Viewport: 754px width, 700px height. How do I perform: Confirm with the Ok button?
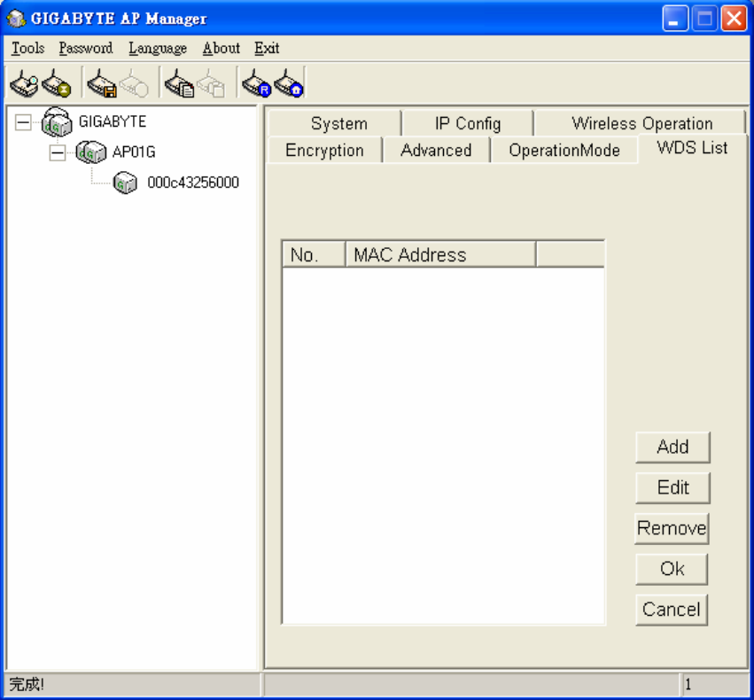click(x=672, y=569)
